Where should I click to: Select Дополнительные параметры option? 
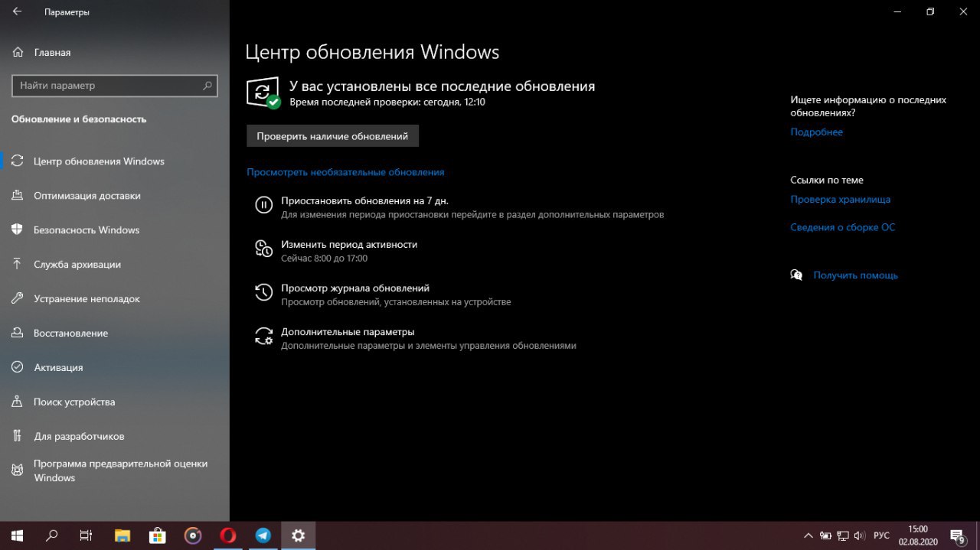(x=348, y=332)
